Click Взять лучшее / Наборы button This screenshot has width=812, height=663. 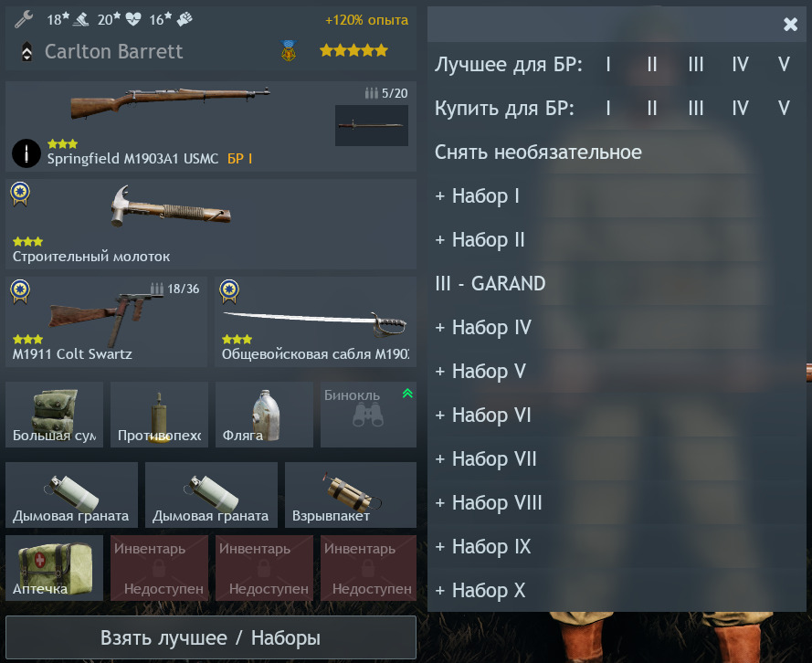(x=211, y=637)
